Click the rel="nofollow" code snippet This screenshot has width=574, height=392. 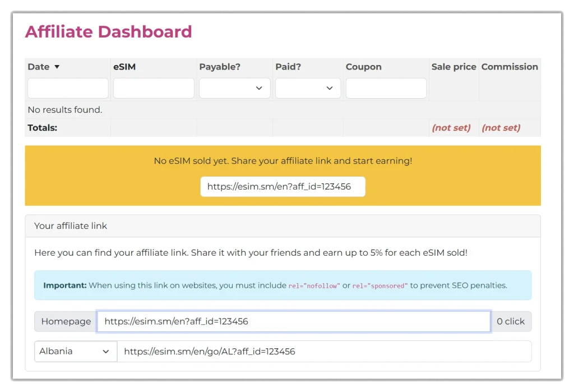tap(314, 286)
